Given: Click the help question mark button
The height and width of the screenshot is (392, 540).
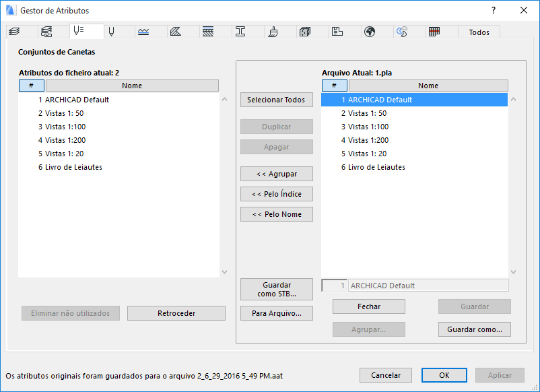Looking at the screenshot, I should [494, 10].
